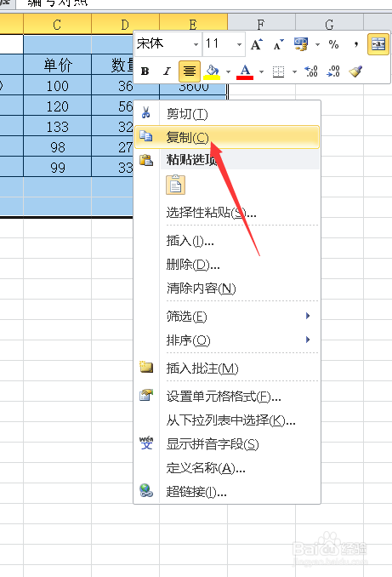392x577 pixels.
Task: Click the format cells icon
Action: pyautogui.click(x=146, y=395)
